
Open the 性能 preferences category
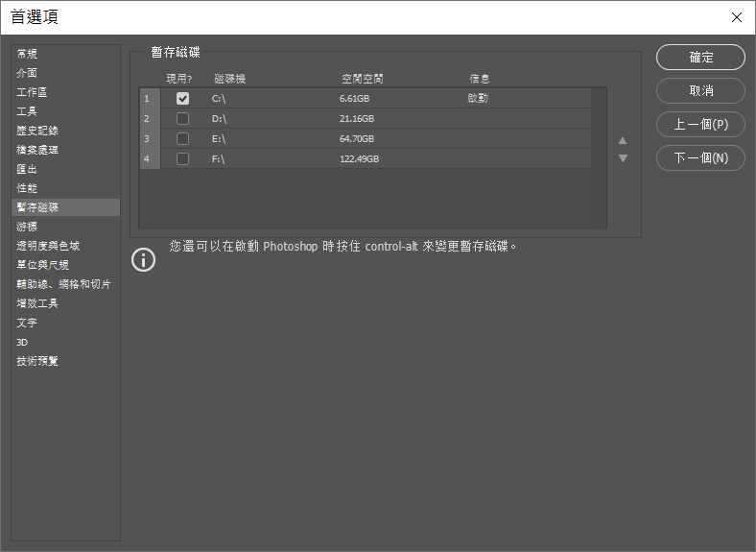point(65,188)
